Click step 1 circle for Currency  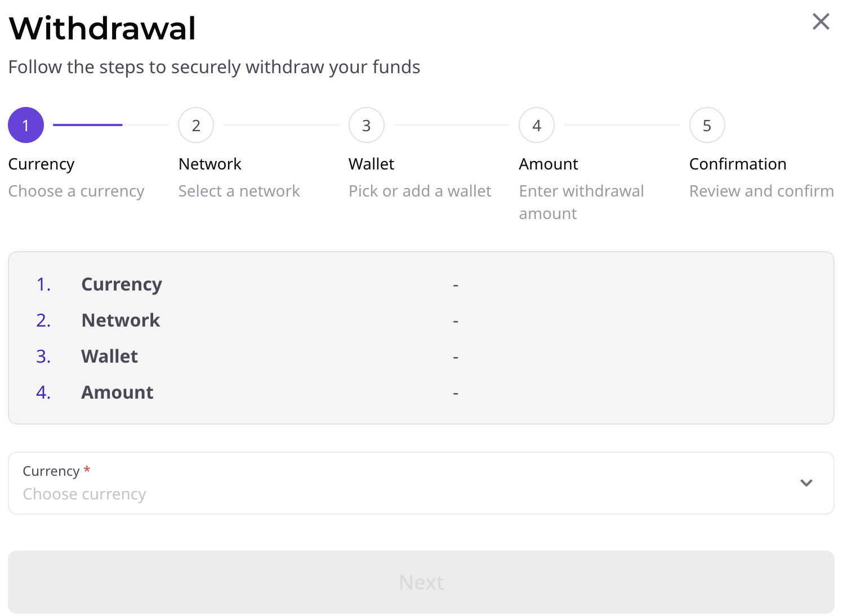click(26, 125)
